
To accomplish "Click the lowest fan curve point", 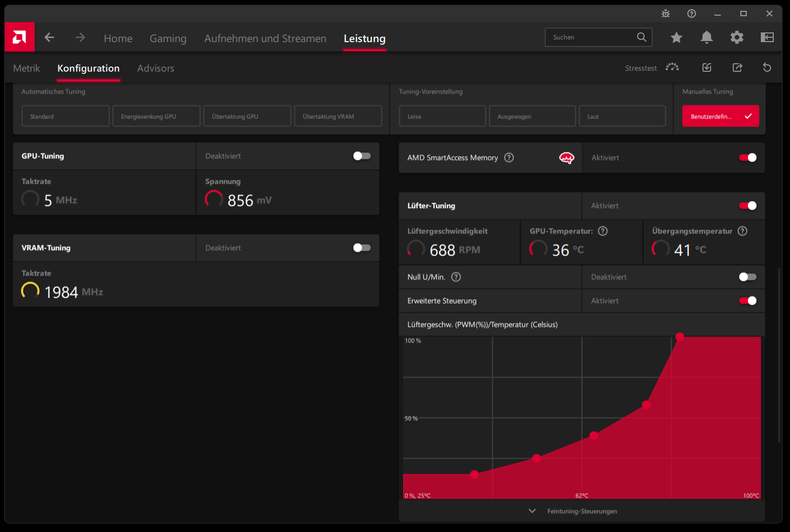I will pos(474,474).
